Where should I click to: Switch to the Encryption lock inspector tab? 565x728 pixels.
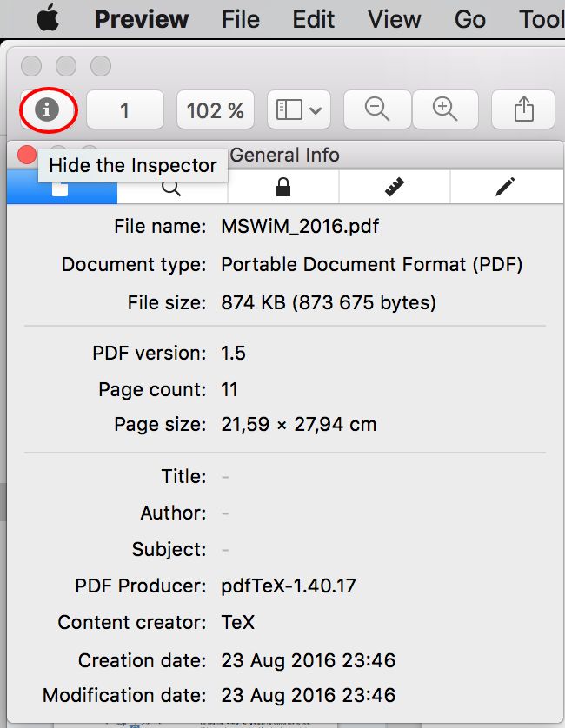tap(283, 187)
